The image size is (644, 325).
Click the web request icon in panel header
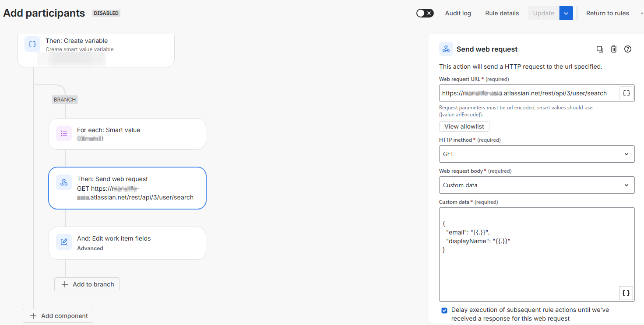446,49
